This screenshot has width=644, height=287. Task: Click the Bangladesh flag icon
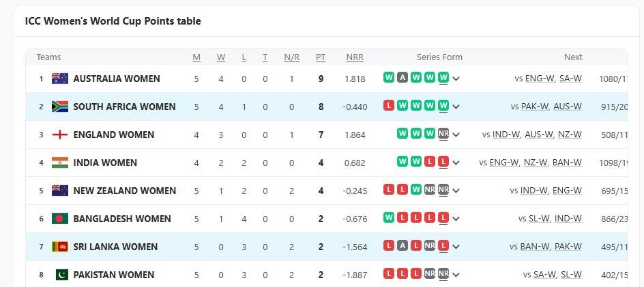tap(60, 219)
